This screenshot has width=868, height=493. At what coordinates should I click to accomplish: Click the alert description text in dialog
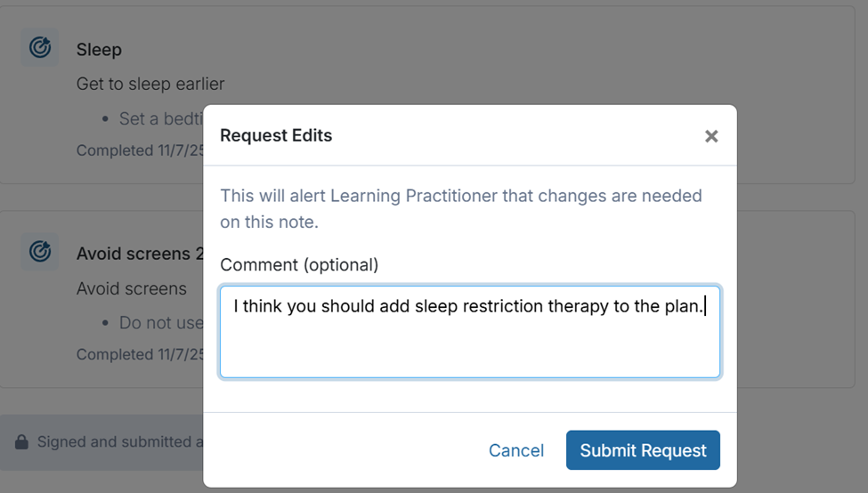pos(460,208)
